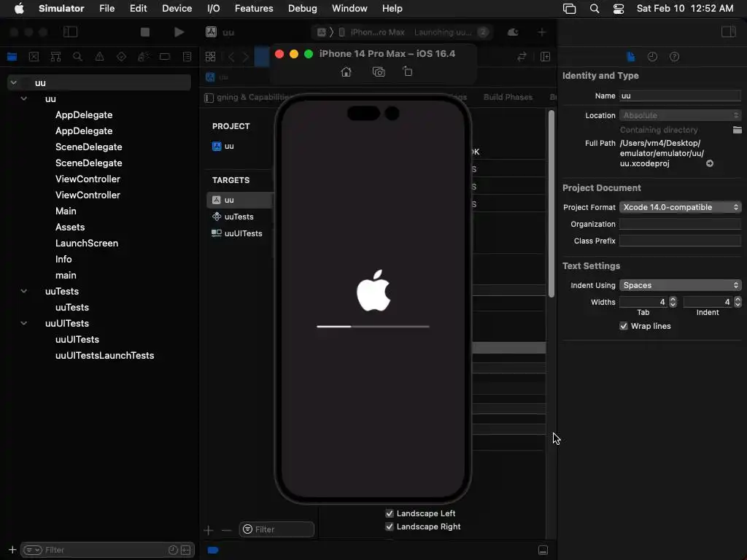Screen dimensions: 747x560
Task: Switch to Build Phases tab
Action: point(508,97)
